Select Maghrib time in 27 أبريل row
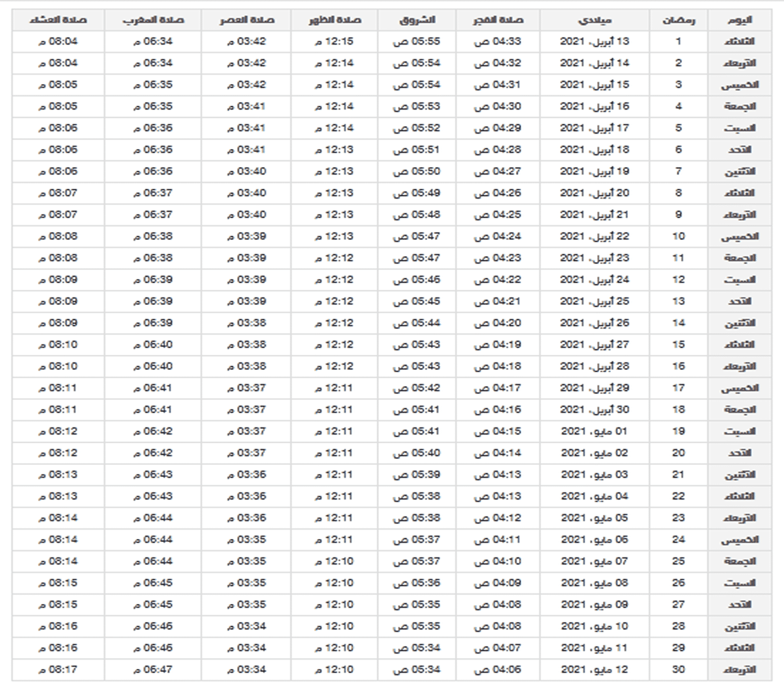 (x=153, y=345)
